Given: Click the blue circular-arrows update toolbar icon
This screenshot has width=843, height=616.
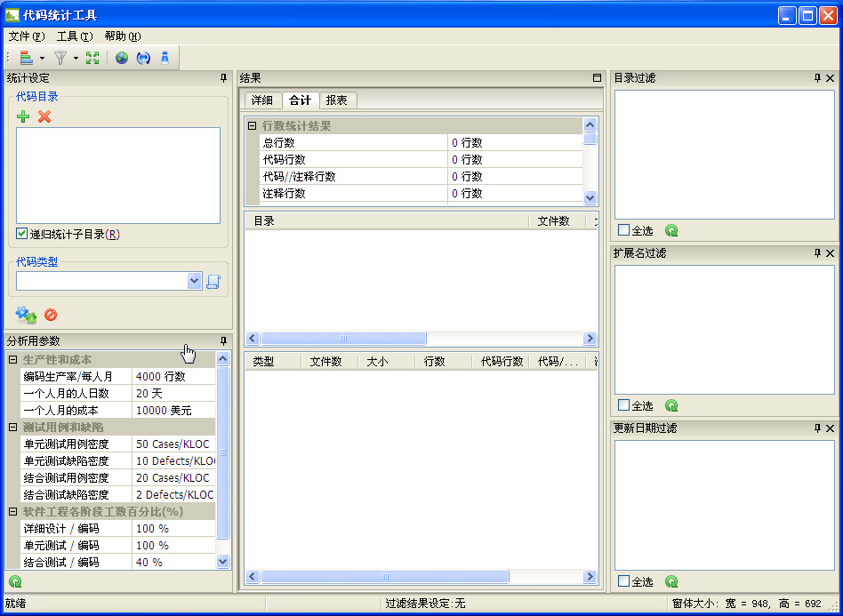Looking at the screenshot, I should (143, 58).
